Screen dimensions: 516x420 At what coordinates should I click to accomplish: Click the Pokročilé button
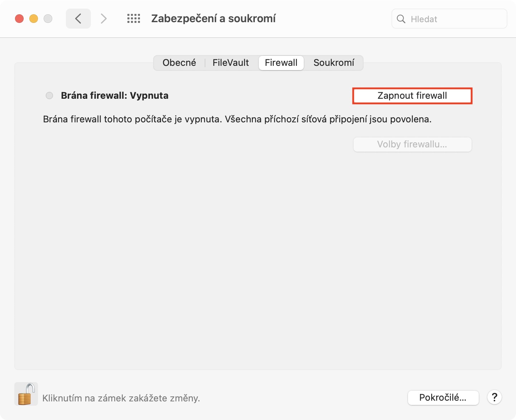coord(443,398)
